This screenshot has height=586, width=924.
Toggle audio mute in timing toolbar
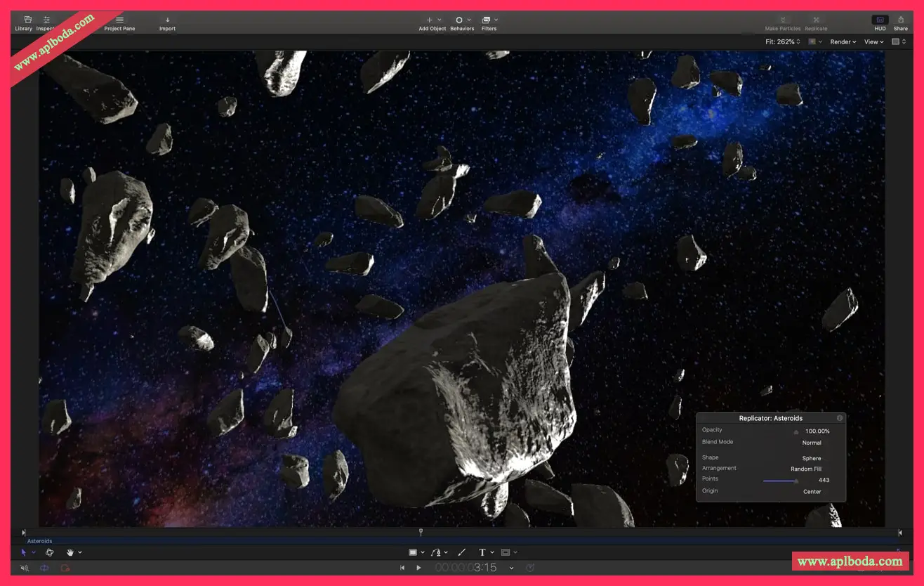(25, 568)
